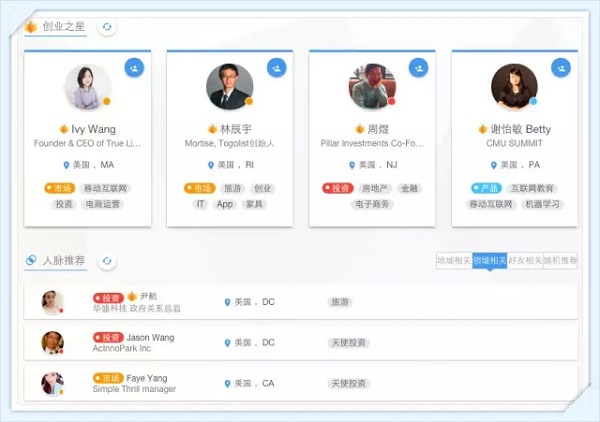Add 谢怡敏 Betty as a connection
Image resolution: width=600 pixels, height=422 pixels.
click(561, 68)
